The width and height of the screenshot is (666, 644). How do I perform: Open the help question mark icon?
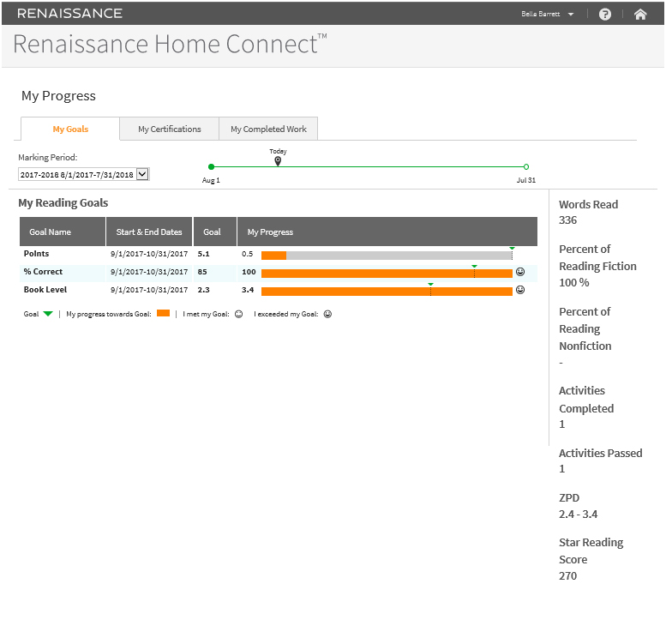pyautogui.click(x=604, y=15)
